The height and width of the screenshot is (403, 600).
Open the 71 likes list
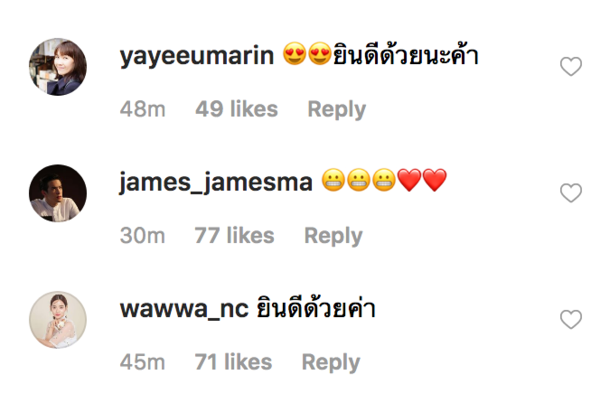coord(233,362)
